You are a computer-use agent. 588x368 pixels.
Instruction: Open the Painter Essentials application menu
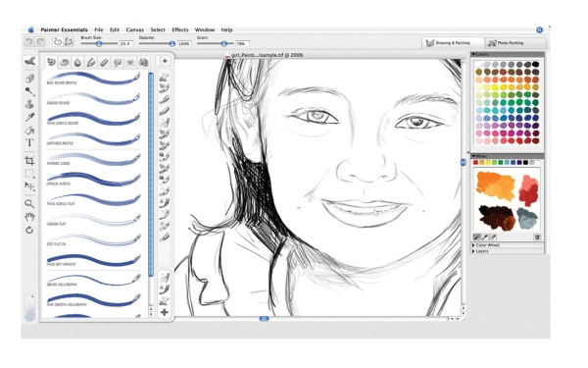pos(64,29)
